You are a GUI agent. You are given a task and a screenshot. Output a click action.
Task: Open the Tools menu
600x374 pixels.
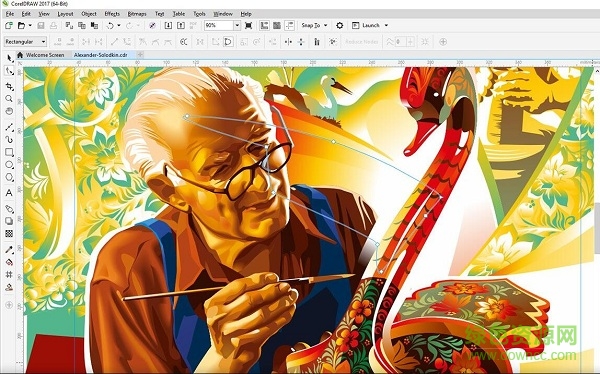coord(199,14)
